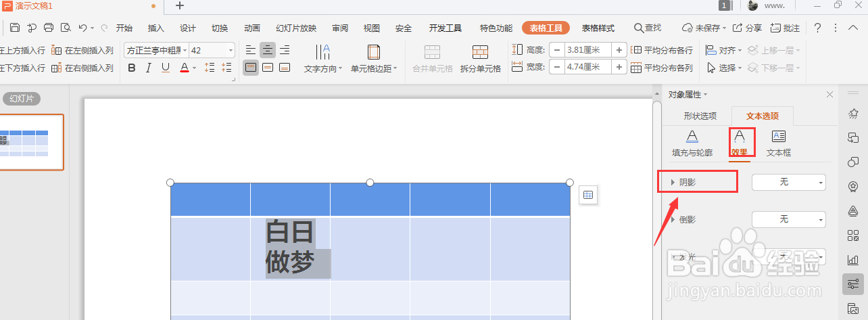Click the Print icon in quick access toolbar
Image resolution: width=868 pixels, height=320 pixels.
49,28
